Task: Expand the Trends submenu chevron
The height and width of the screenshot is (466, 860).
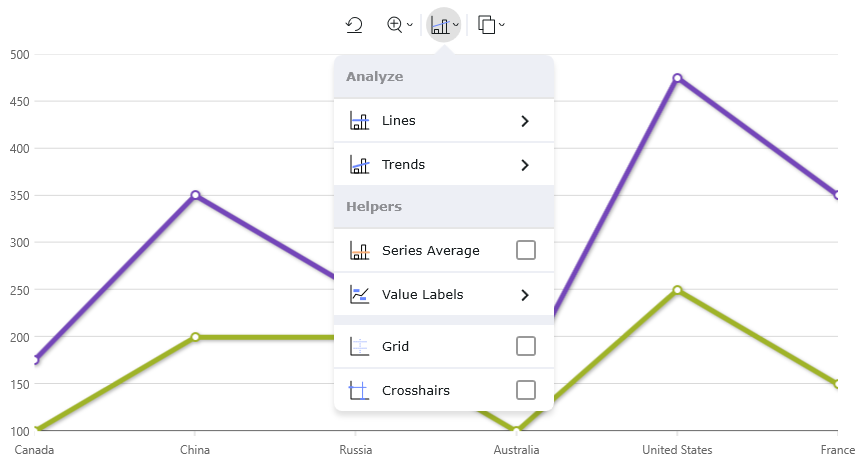Action: (x=525, y=165)
